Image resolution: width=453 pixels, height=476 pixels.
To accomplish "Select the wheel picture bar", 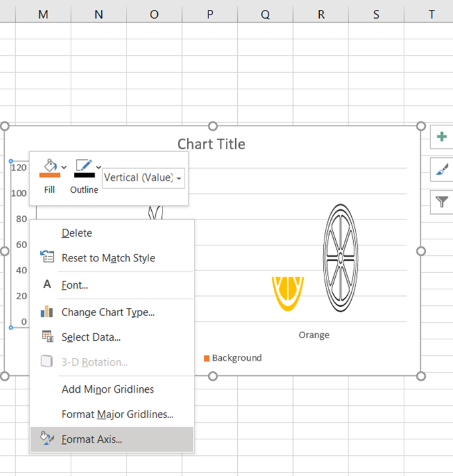I will 340,258.
